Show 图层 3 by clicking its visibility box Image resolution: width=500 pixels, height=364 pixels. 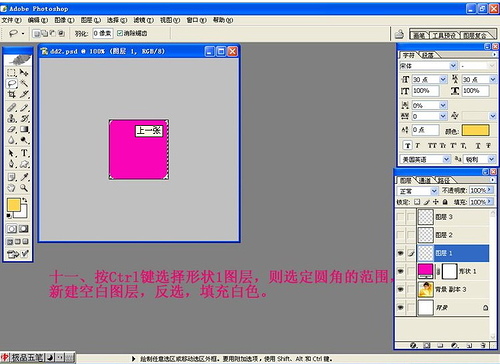(x=400, y=217)
